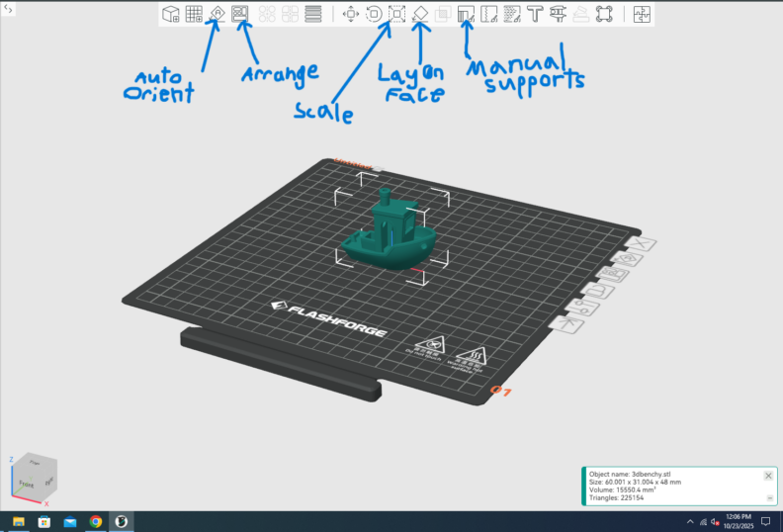Image resolution: width=783 pixels, height=532 pixels.
Task: Open the Seam painting tool
Action: 488,14
